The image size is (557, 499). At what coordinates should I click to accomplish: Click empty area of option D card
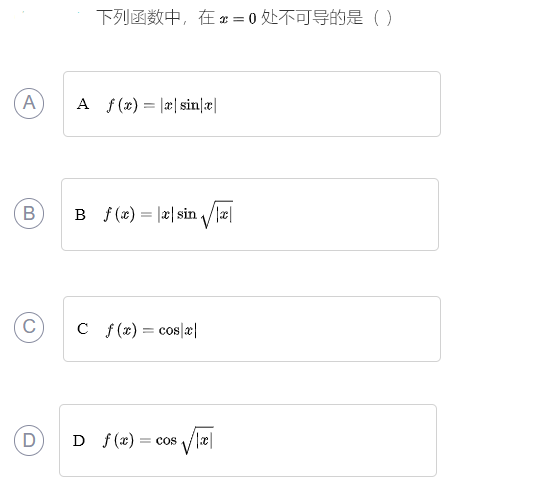click(323, 440)
